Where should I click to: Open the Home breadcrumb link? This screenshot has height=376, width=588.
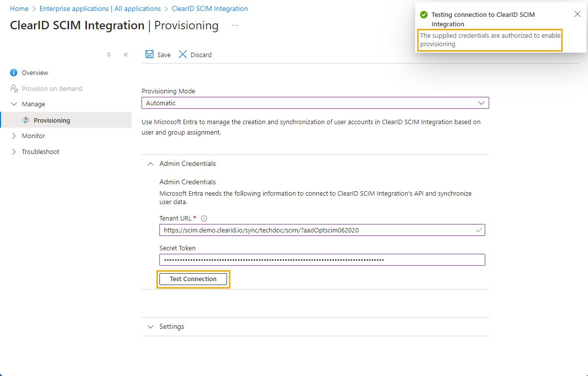click(19, 8)
